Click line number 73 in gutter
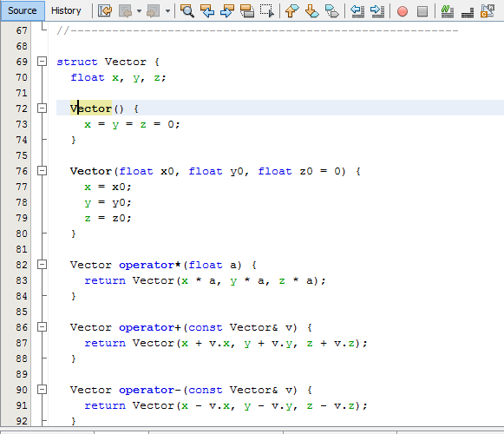504x434 pixels. point(22,124)
